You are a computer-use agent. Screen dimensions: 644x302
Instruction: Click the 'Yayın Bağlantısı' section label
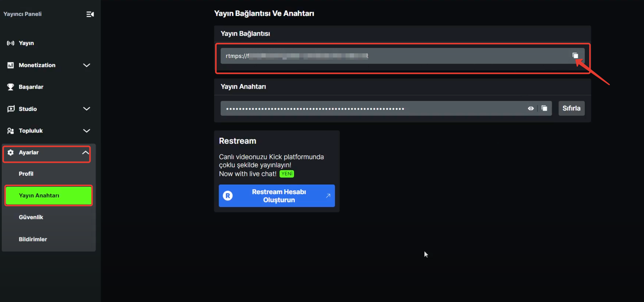245,34
